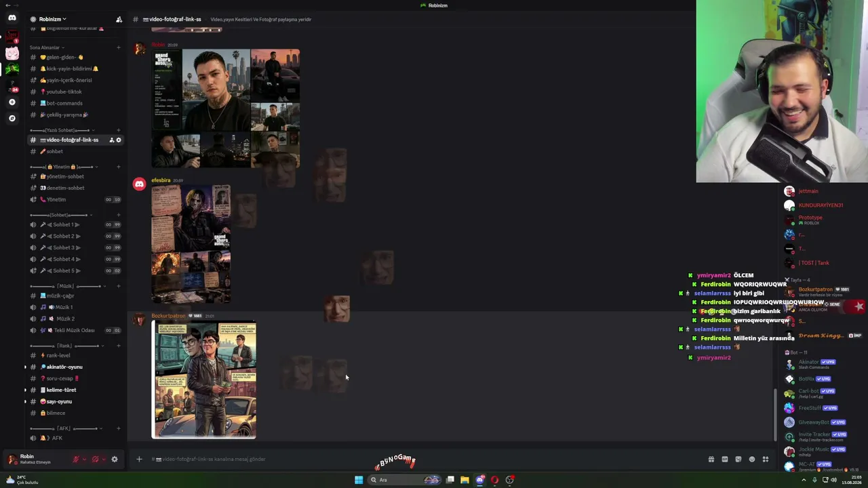Add channel to Yazılı Sohbet category
This screenshot has width=868, height=488.
click(119, 130)
